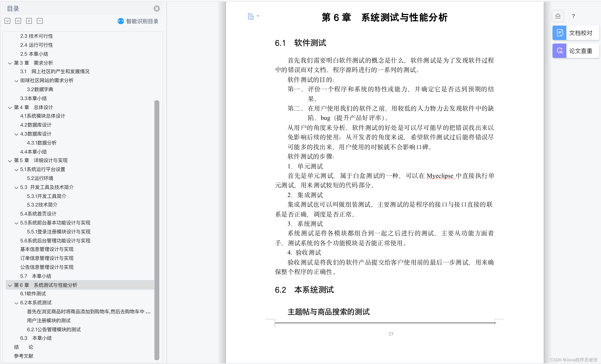Open 5.4系统首页设计 outline entry
Viewport: 601px width, 364px height.
pos(38,214)
